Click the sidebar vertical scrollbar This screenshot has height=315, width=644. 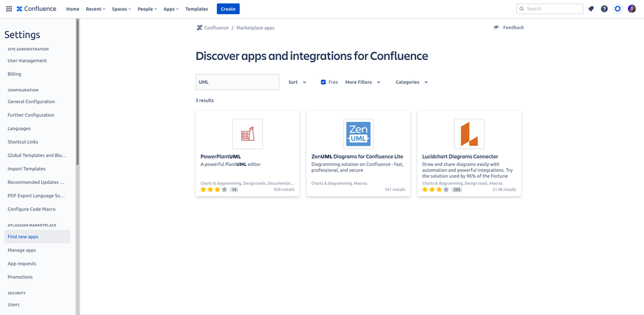point(77,92)
